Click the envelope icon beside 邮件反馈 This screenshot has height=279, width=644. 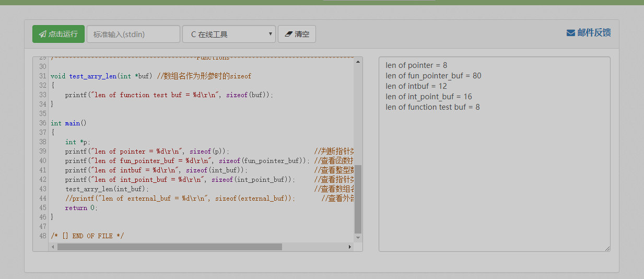pos(571,33)
